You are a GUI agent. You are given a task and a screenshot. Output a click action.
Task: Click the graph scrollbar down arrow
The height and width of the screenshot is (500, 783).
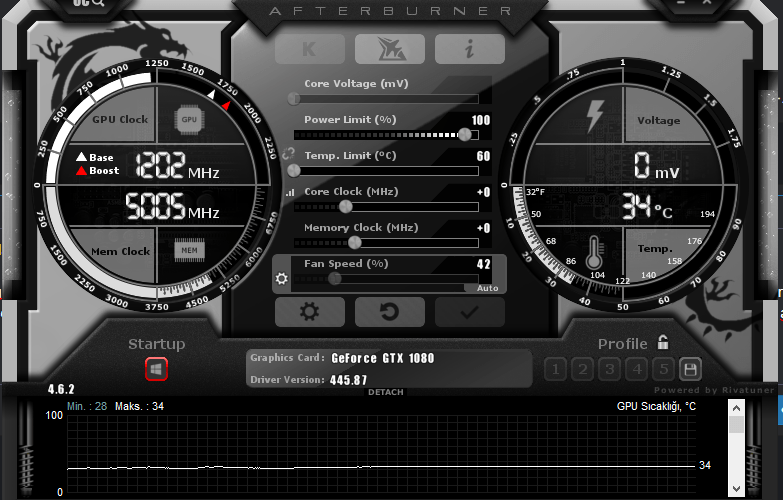tap(737, 488)
